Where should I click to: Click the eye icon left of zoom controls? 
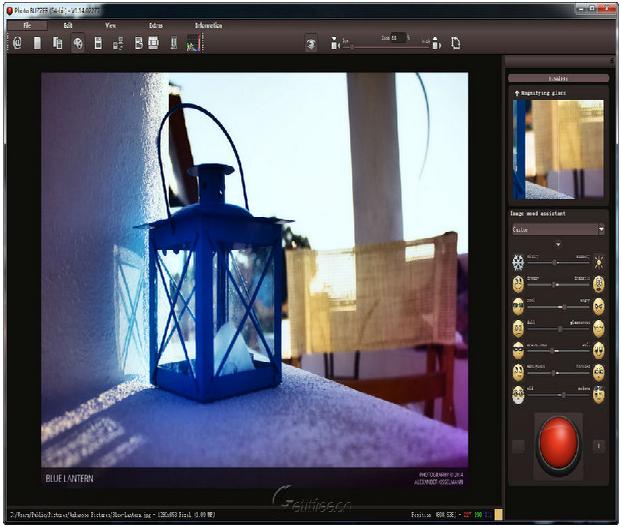[x=311, y=43]
